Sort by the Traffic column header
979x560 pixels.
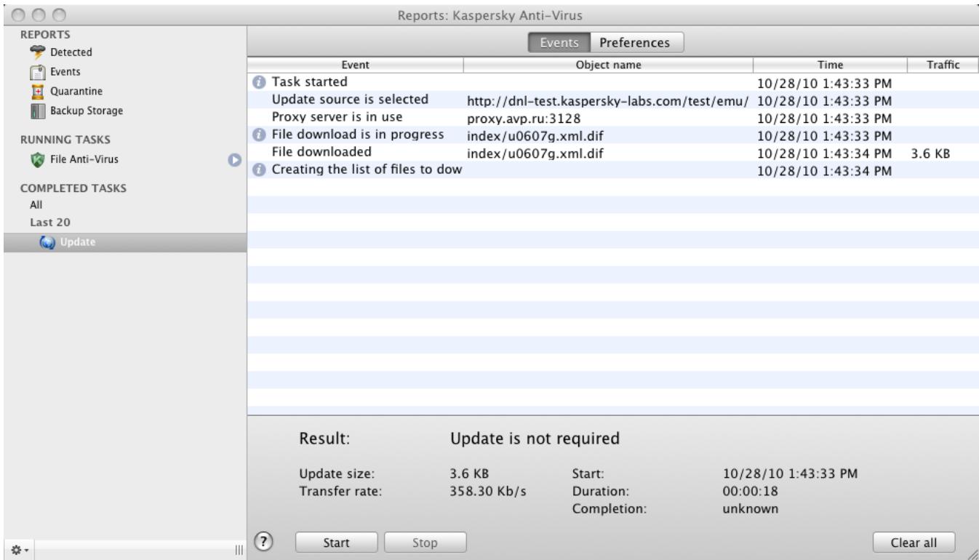click(x=943, y=65)
